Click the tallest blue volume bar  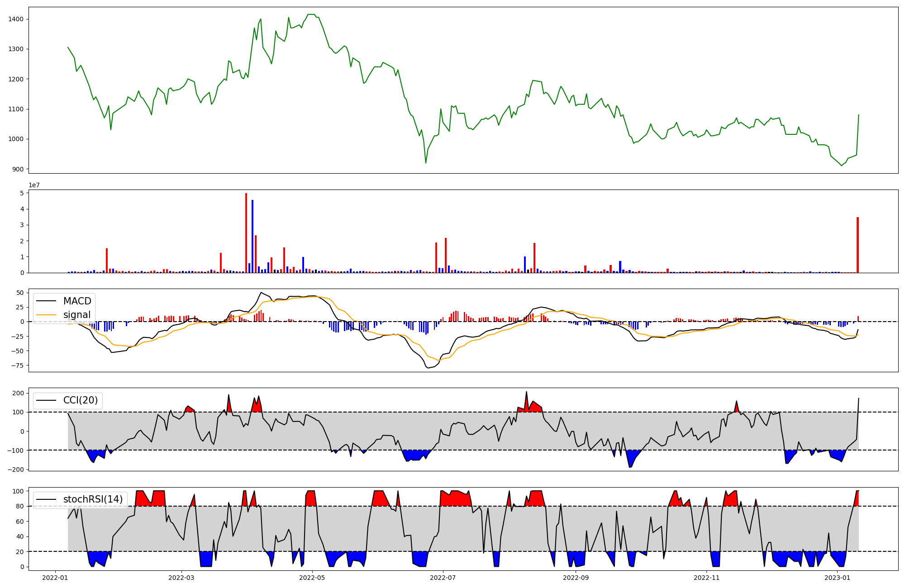[252, 236]
